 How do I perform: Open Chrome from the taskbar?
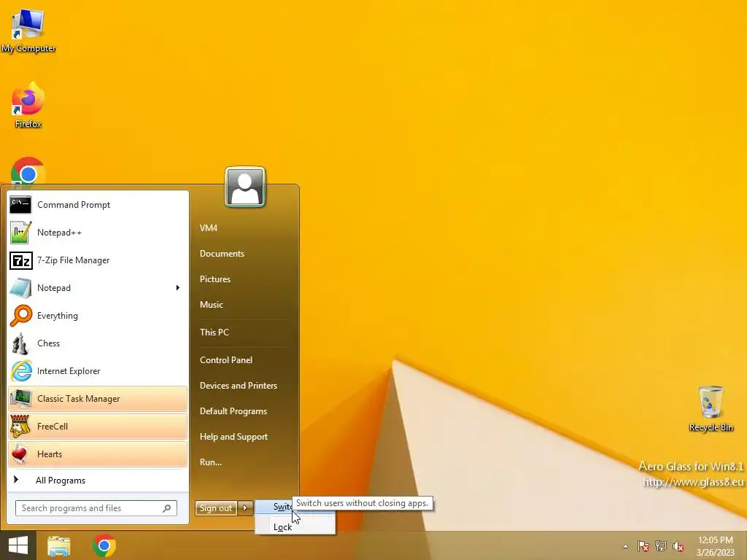pyautogui.click(x=104, y=545)
